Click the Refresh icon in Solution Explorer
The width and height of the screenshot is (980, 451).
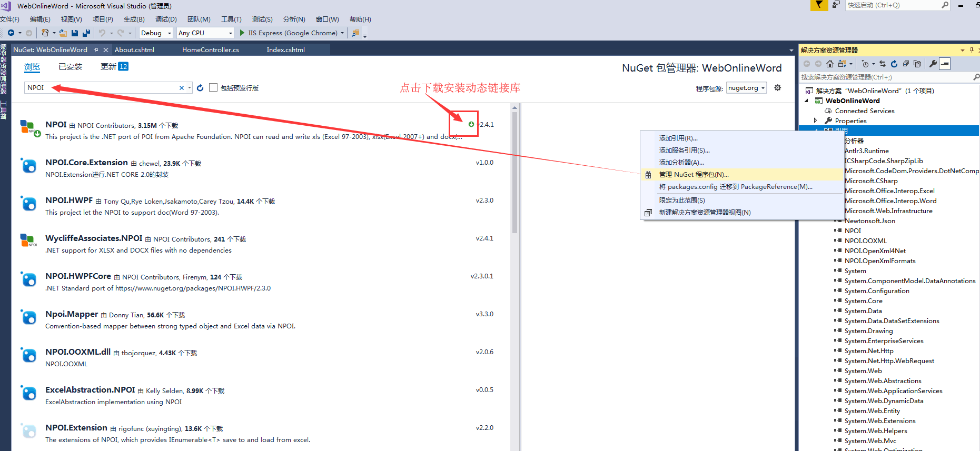point(894,64)
